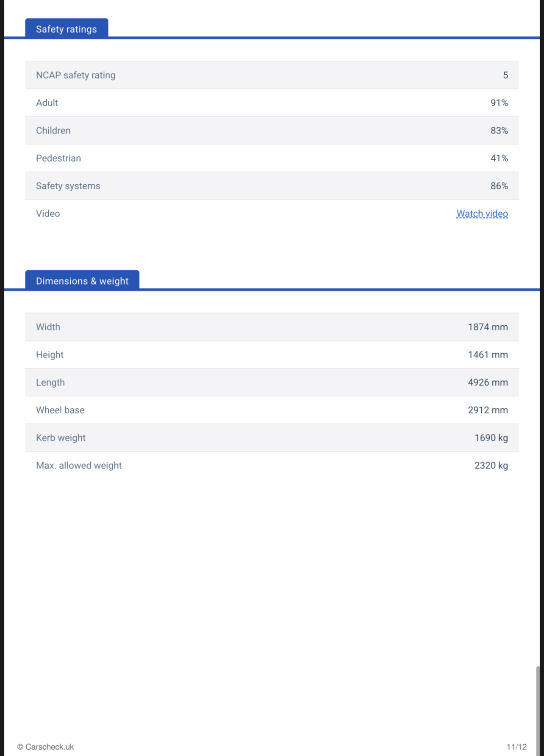This screenshot has width=544, height=756.
Task: Click the Height 1461 mm row
Action: point(272,354)
